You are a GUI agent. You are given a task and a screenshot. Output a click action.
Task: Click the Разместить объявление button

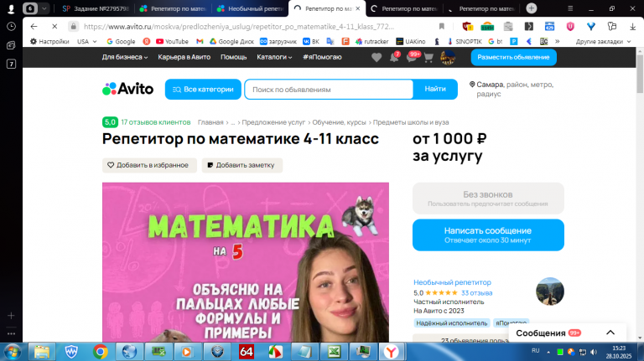click(x=513, y=58)
